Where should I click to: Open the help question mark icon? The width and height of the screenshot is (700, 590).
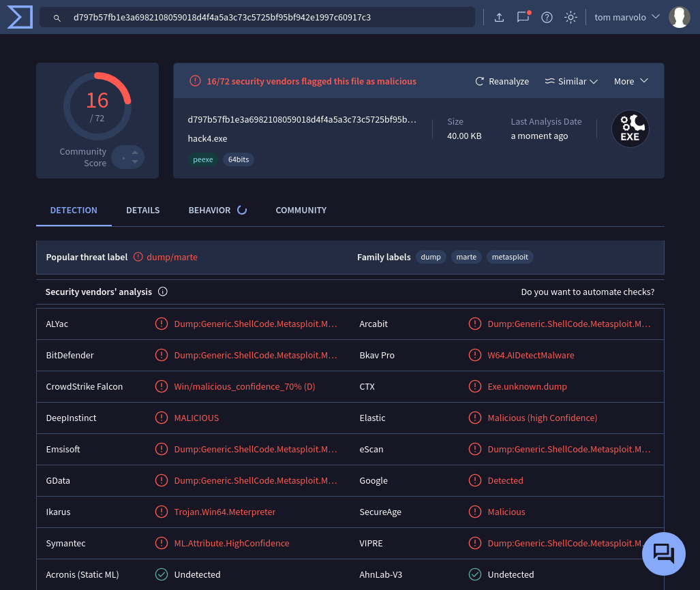[x=547, y=18]
